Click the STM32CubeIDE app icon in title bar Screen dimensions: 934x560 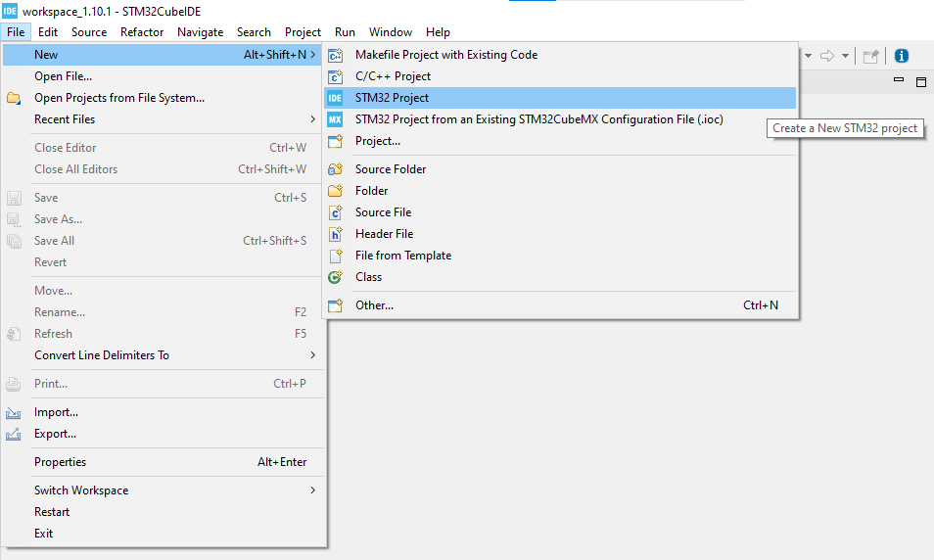coord(10,11)
